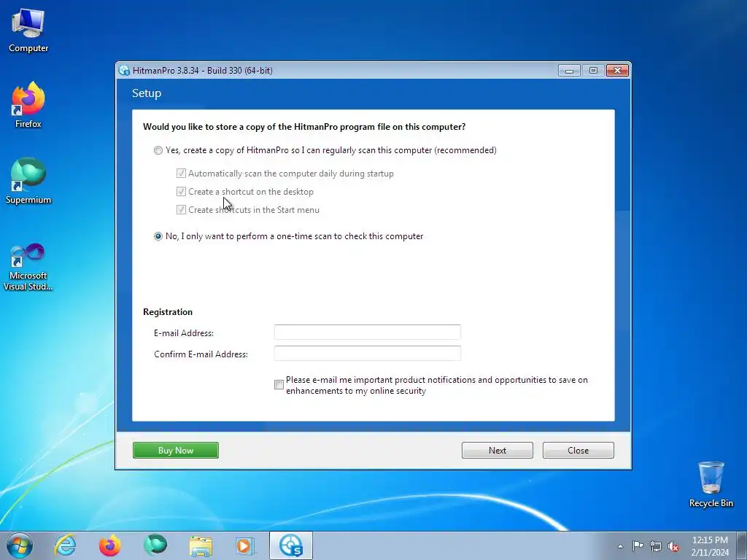747x560 pixels.
Task: Select the HitmanPro taskbar button
Action: pos(291,545)
